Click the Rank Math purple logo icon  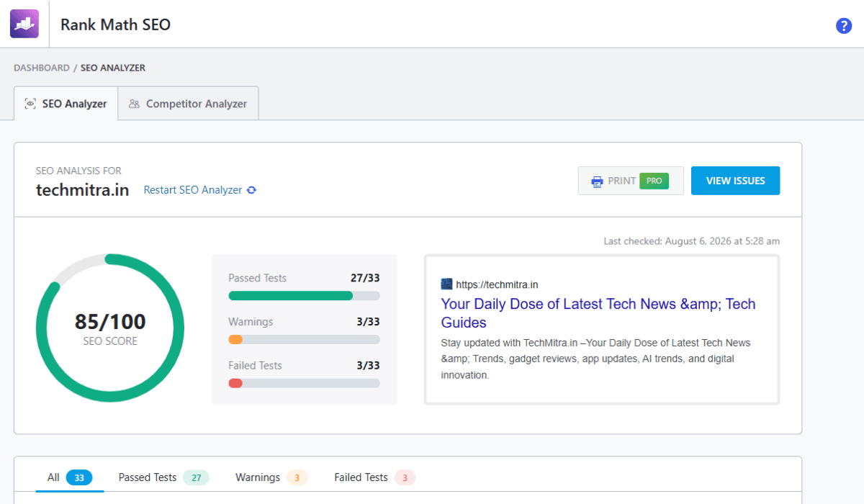(24, 24)
